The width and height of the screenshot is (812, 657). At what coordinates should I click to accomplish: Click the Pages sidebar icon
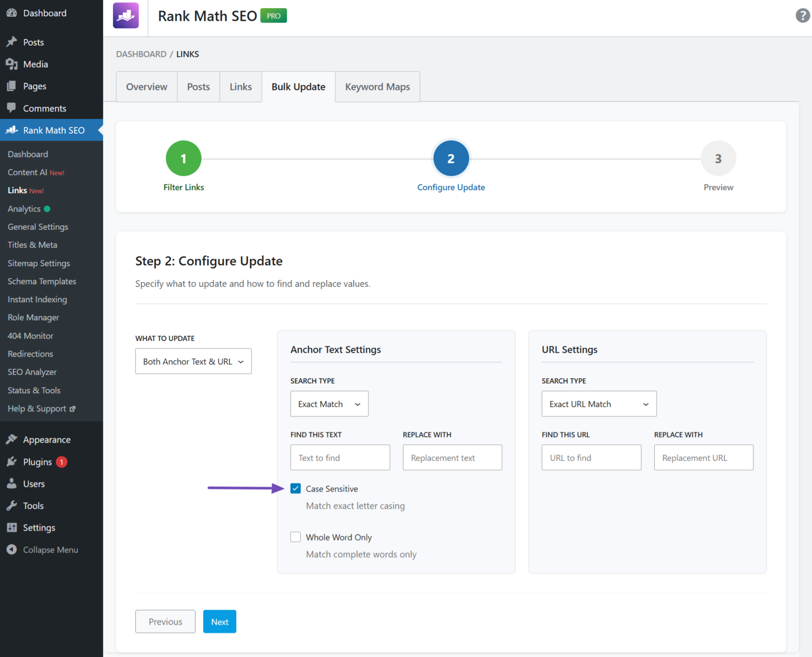pyautogui.click(x=12, y=86)
